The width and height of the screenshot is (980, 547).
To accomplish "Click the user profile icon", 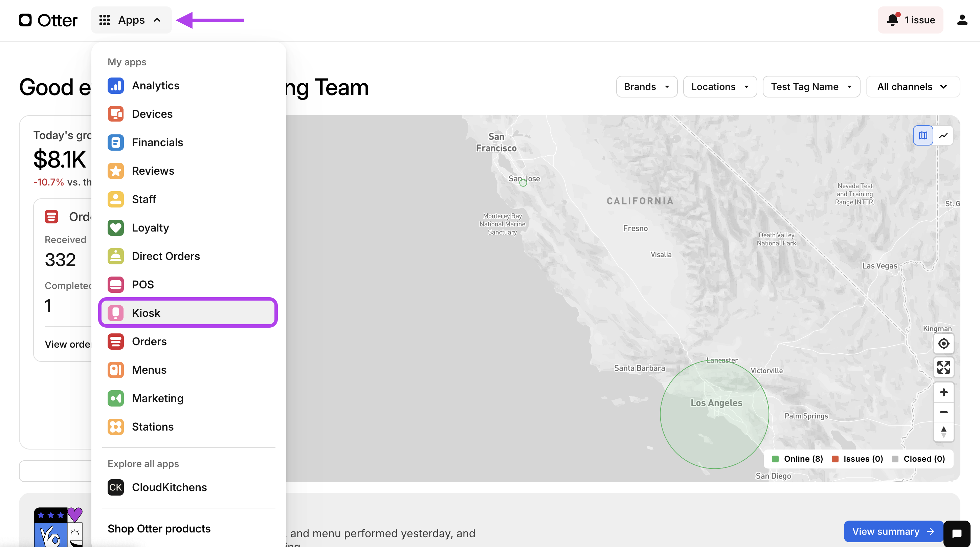I will click(x=962, y=20).
